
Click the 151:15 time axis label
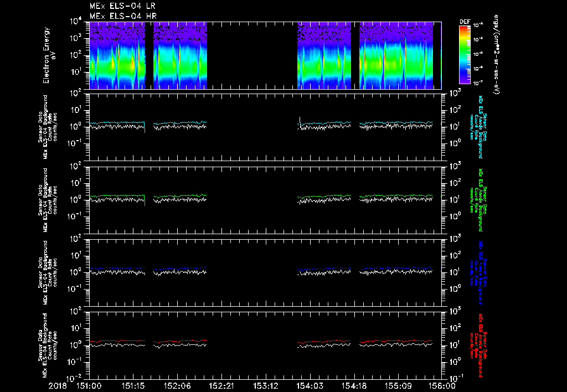point(133,386)
